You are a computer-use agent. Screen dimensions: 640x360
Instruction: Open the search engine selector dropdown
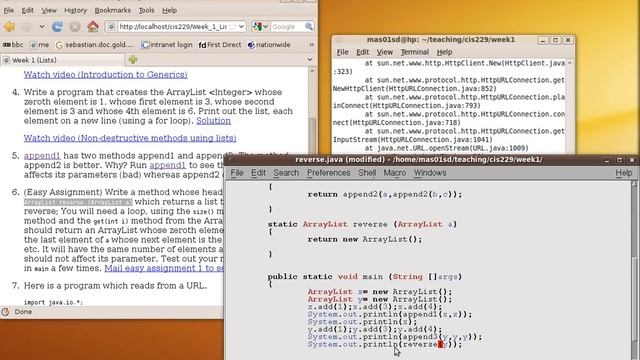[x=260, y=27]
